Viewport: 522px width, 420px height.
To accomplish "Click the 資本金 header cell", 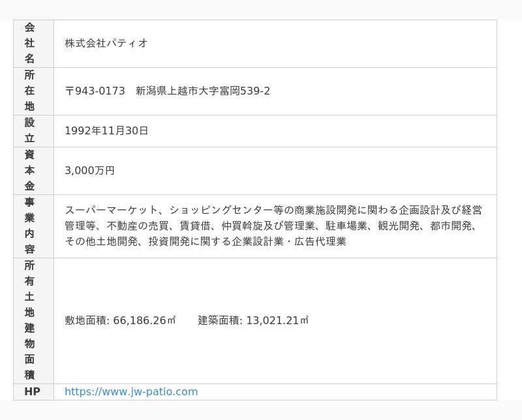I will (x=29, y=170).
